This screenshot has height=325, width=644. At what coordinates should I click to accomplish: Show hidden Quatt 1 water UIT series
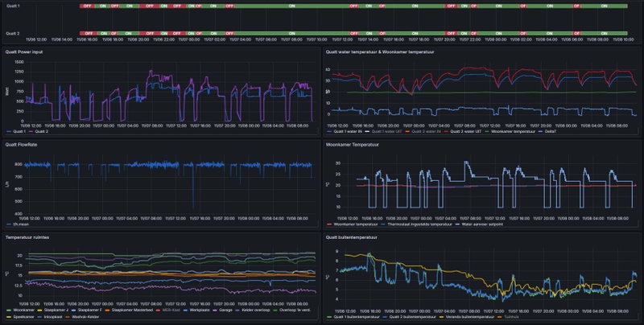coord(386,131)
